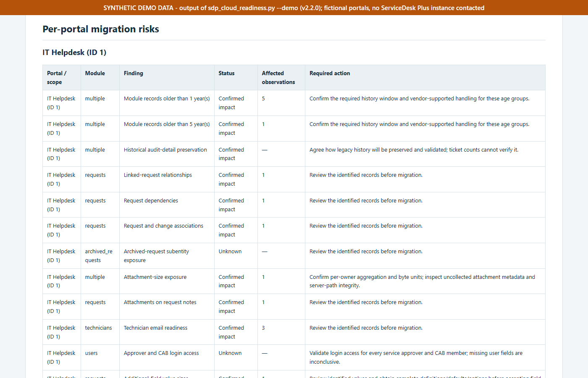Click 'Review the identified records' in Linked-request row
Screen dimensions: 588x378
pos(366,175)
